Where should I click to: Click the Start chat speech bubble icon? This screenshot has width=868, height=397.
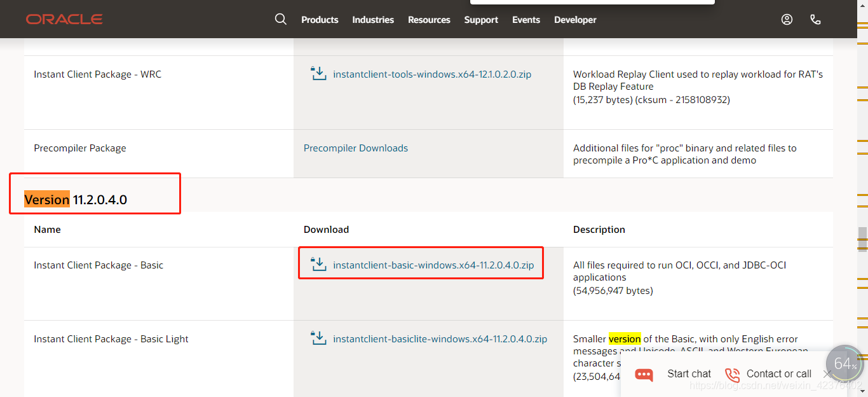(x=643, y=375)
